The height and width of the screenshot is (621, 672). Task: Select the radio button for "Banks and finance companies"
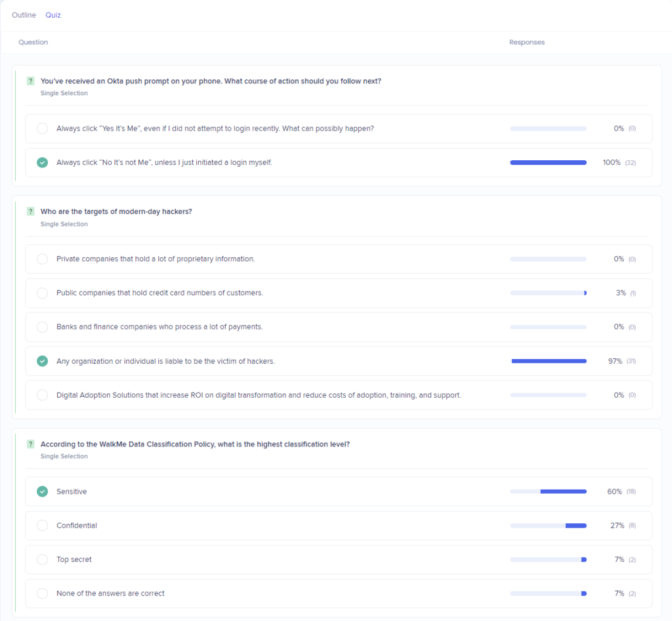(x=42, y=326)
